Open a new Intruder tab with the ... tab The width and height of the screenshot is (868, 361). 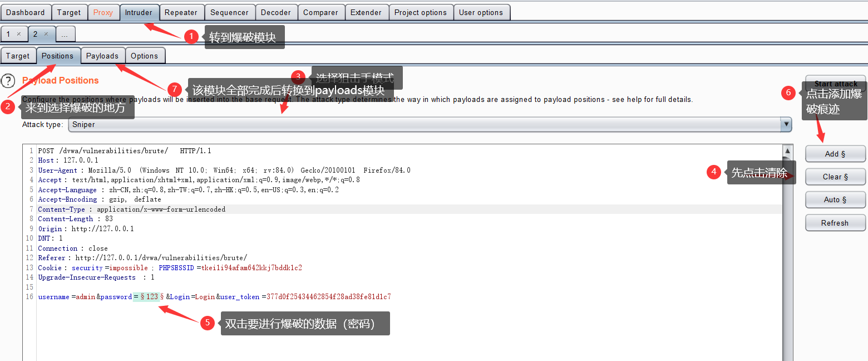(x=65, y=35)
